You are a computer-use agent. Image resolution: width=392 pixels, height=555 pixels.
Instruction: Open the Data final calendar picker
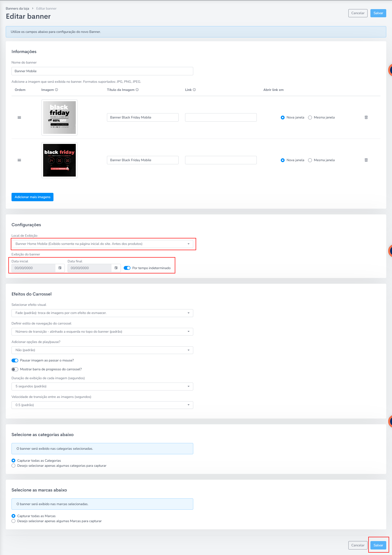pyautogui.click(x=116, y=268)
